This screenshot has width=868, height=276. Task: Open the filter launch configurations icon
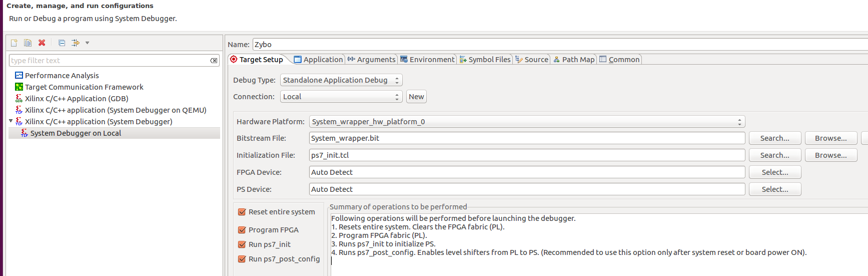point(76,43)
